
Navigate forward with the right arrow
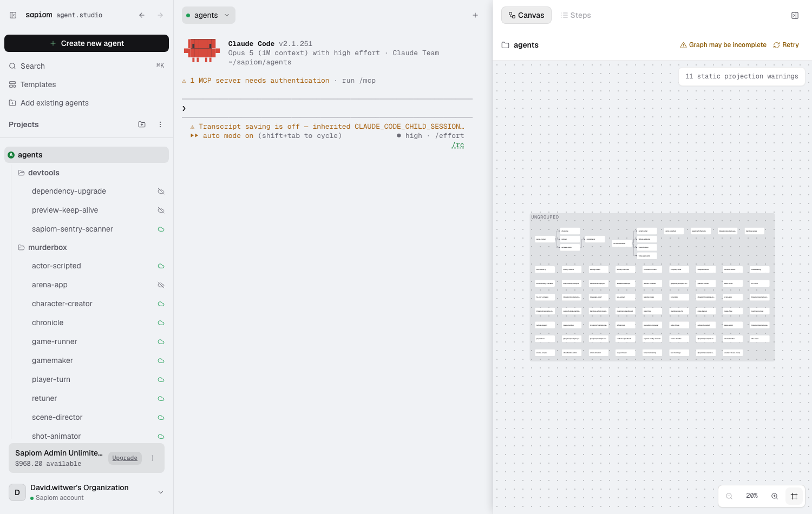(160, 15)
